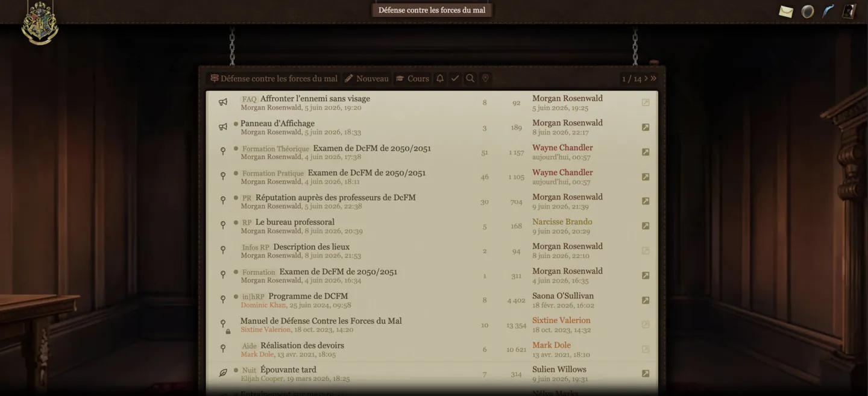Click the crystal ball orb icon
Image resolution: width=868 pixels, height=396 pixels.
(x=808, y=11)
